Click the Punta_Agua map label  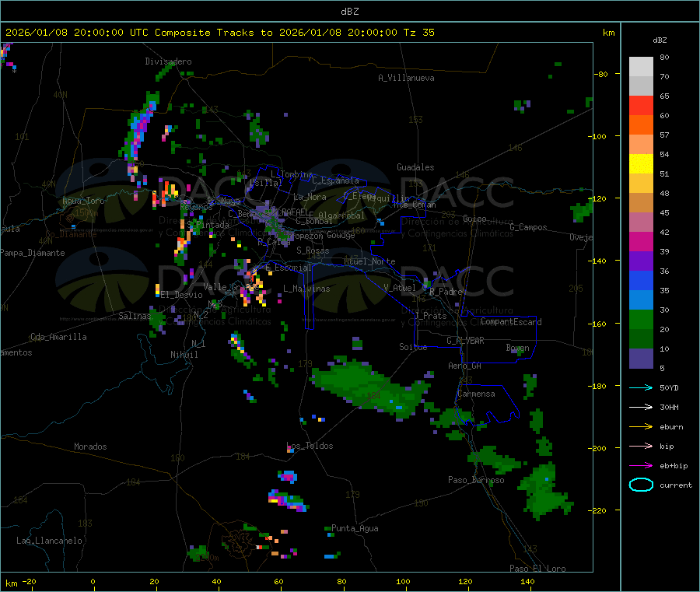pyautogui.click(x=355, y=528)
